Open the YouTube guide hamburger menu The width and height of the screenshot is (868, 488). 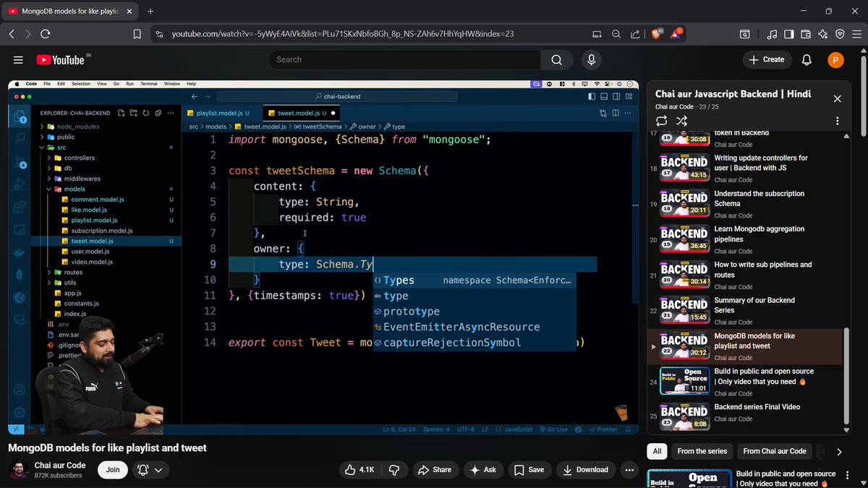tap(18, 60)
